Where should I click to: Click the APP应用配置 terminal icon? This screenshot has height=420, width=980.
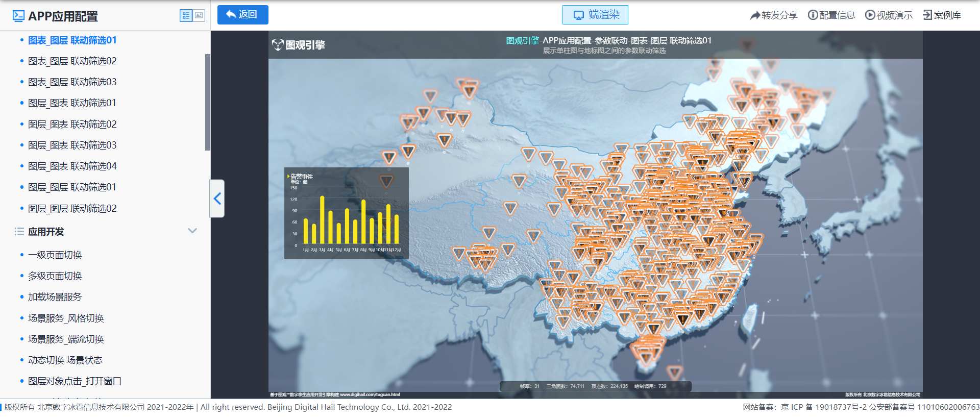coord(18,16)
